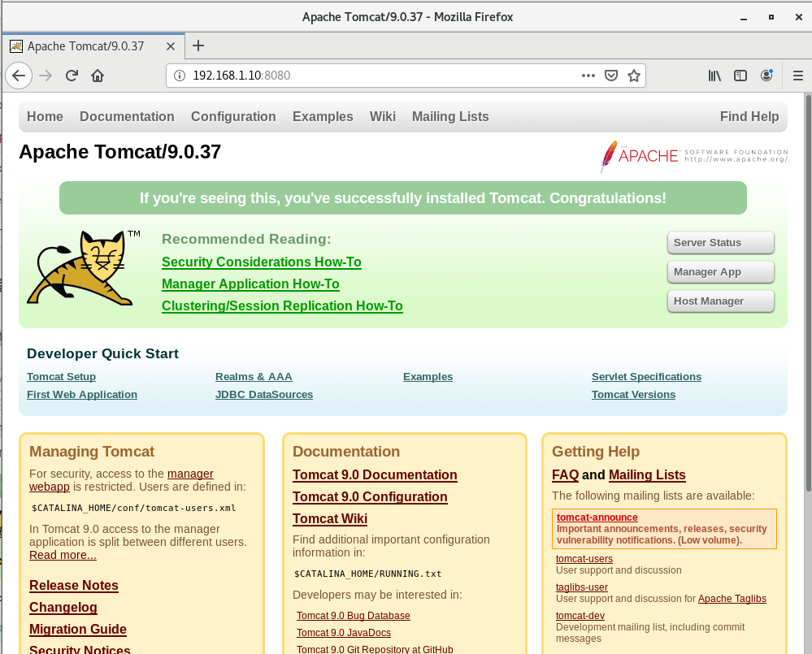Click Read more... in Managing Tomcat
The height and width of the screenshot is (654, 812).
(63, 555)
